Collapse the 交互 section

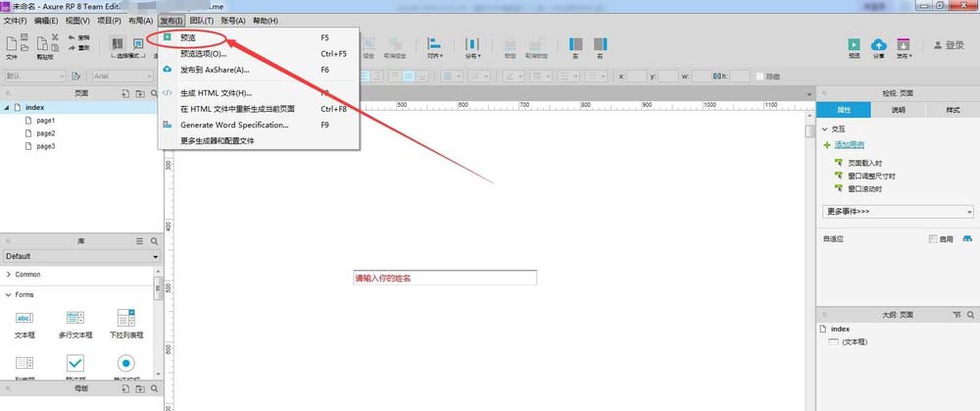[825, 128]
